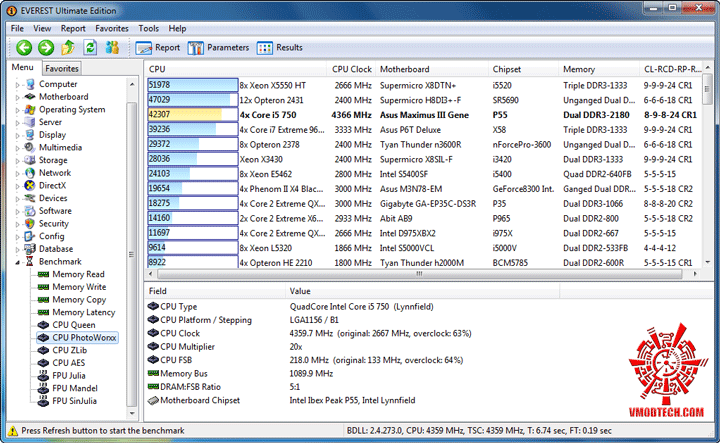Select the Devices tree icon
The height and width of the screenshot is (443, 720).
(30, 198)
